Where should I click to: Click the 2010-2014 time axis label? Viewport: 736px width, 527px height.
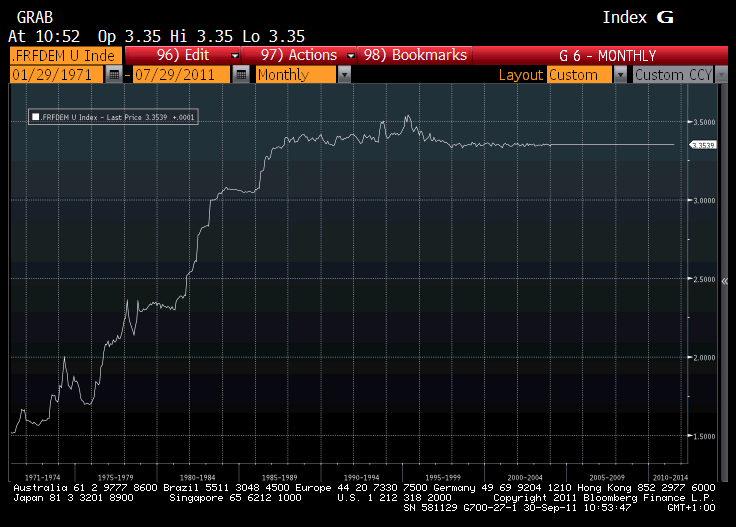(x=670, y=477)
